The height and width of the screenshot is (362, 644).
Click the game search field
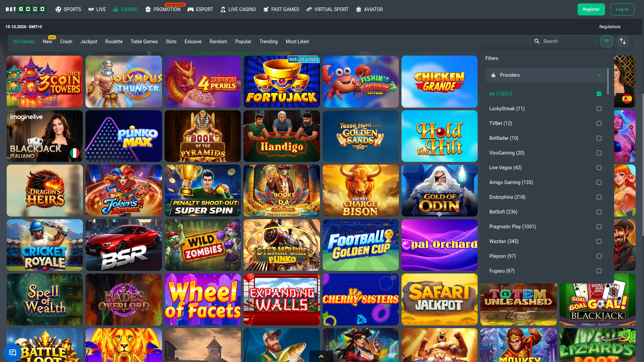(x=563, y=41)
